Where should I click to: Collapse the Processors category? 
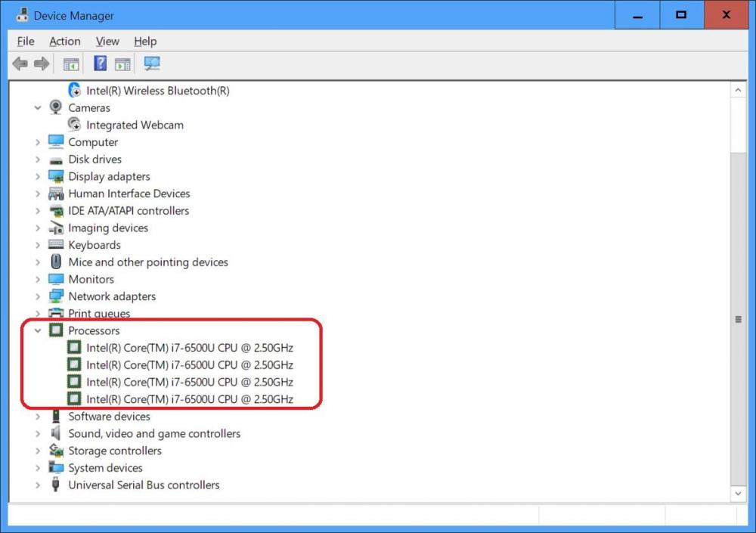click(38, 330)
